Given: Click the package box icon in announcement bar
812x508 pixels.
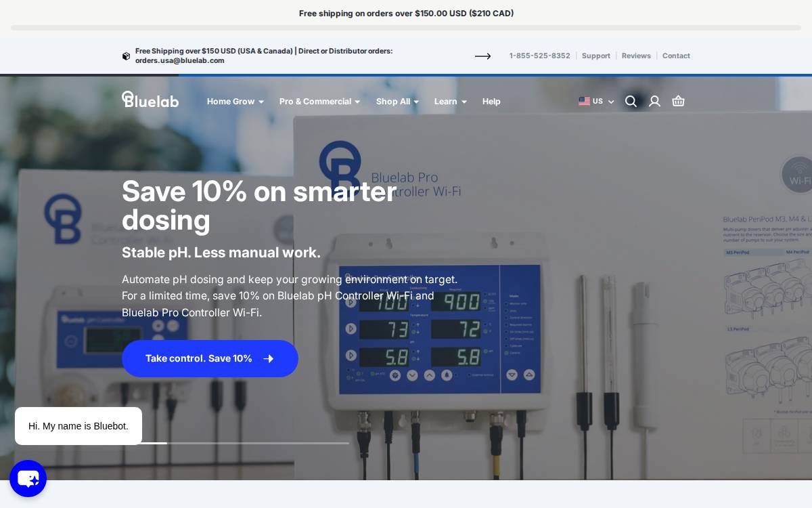Looking at the screenshot, I should (126, 56).
